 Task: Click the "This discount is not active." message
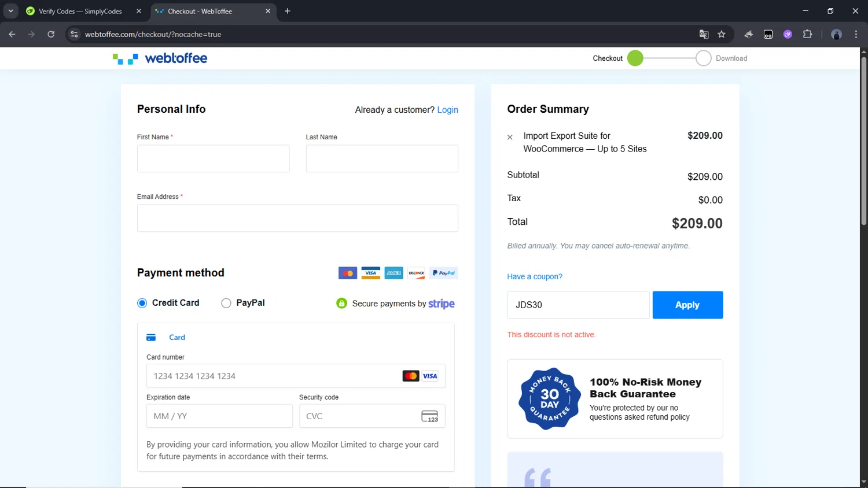(551, 335)
